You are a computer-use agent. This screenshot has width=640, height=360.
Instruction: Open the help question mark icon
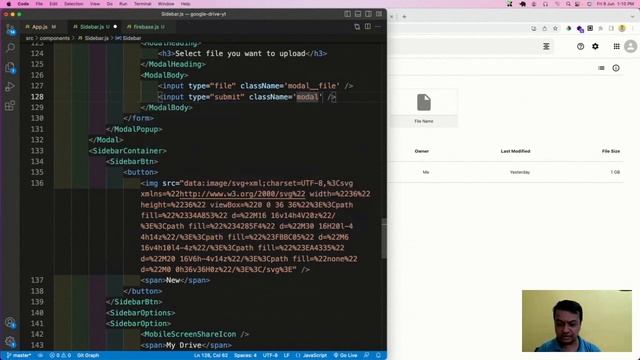(x=580, y=47)
